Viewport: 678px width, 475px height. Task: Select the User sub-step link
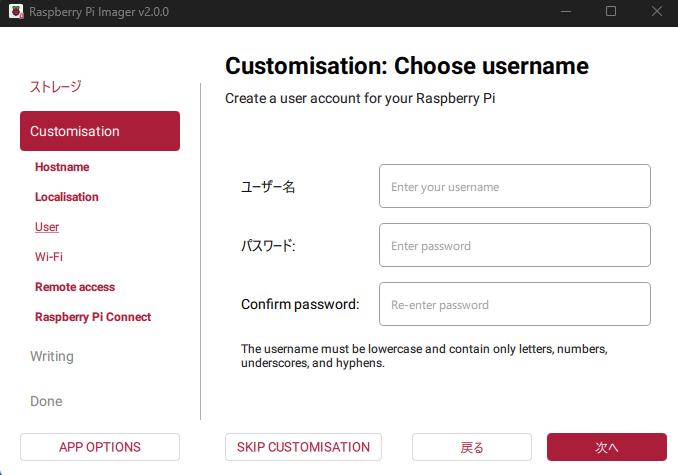[x=47, y=227]
